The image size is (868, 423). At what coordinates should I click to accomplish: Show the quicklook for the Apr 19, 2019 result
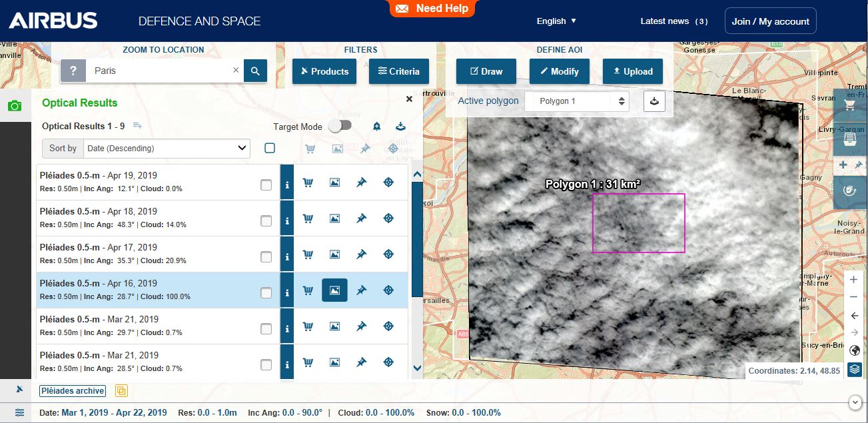click(x=334, y=183)
